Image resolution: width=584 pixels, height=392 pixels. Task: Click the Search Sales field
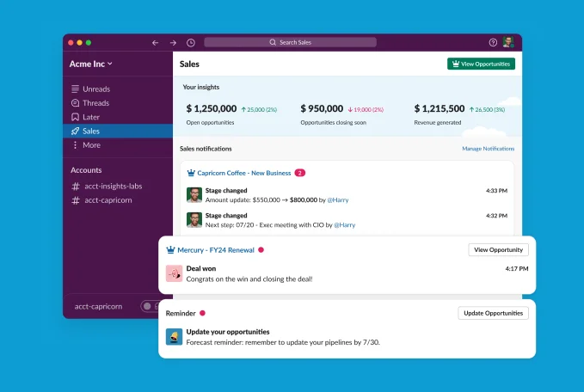pos(290,42)
